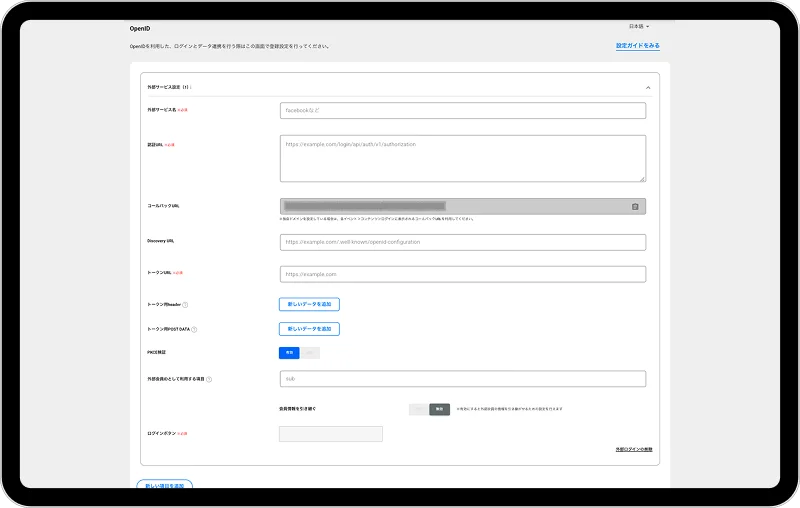
Task: Click the 外部ログインの削除 link
Action: [634, 450]
